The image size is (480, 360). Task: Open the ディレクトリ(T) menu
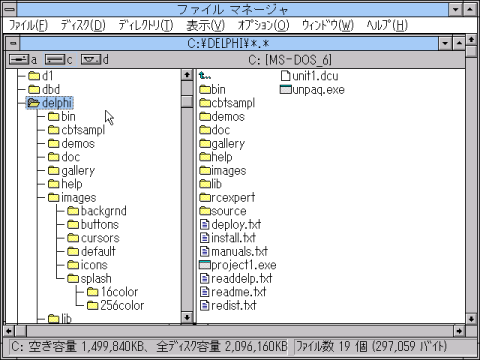[146, 25]
